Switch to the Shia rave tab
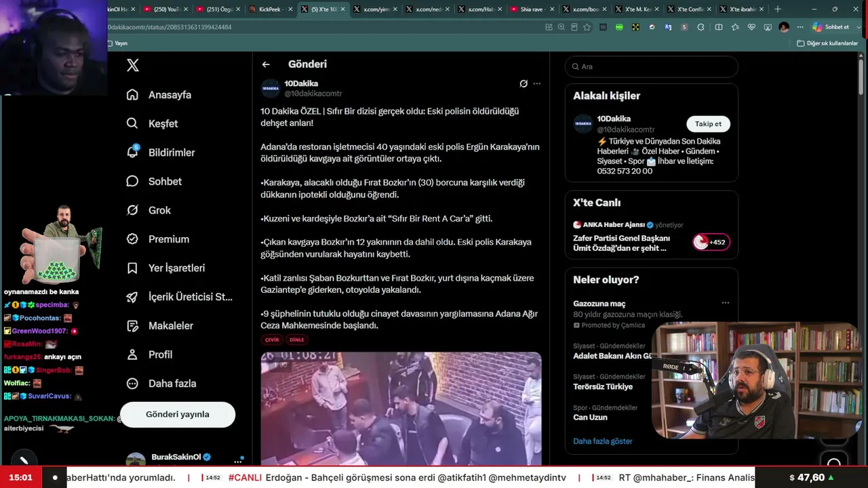The image size is (868, 488). tap(532, 9)
